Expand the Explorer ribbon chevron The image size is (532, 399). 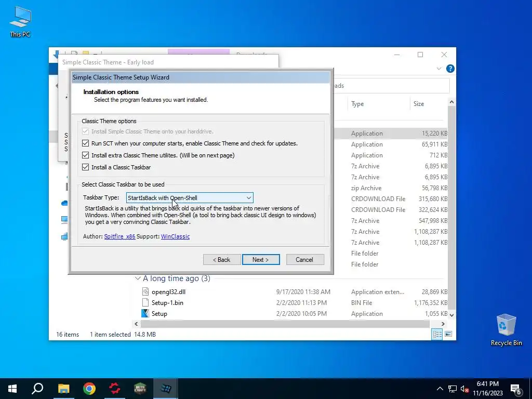pyautogui.click(x=438, y=69)
